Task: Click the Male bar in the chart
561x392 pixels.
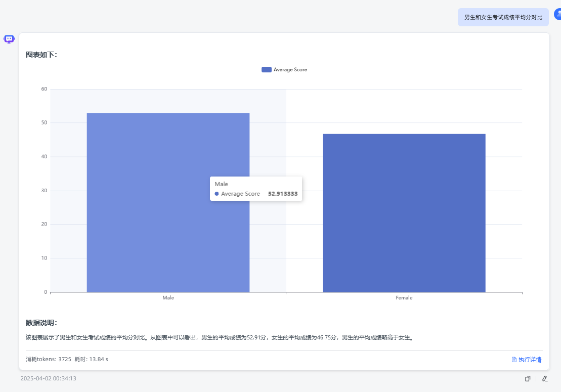Action: point(168,243)
